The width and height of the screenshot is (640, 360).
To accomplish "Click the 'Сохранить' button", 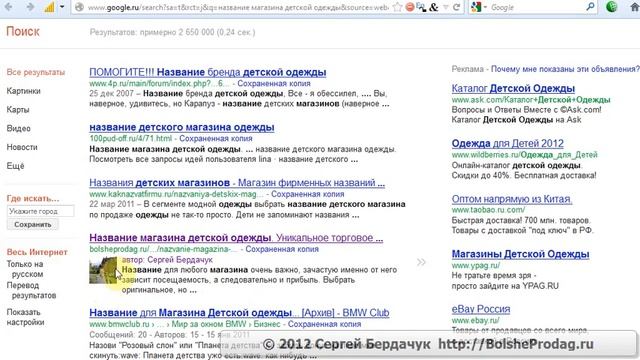I will 33,224.
